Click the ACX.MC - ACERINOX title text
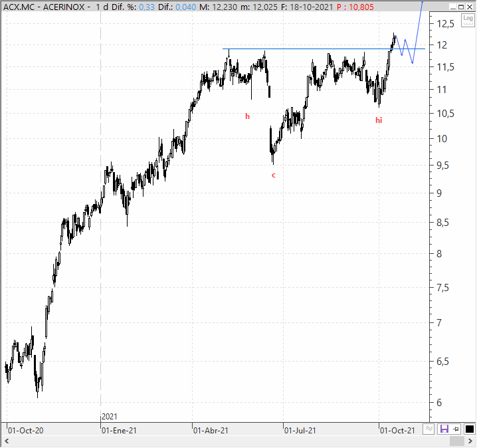 44,7
